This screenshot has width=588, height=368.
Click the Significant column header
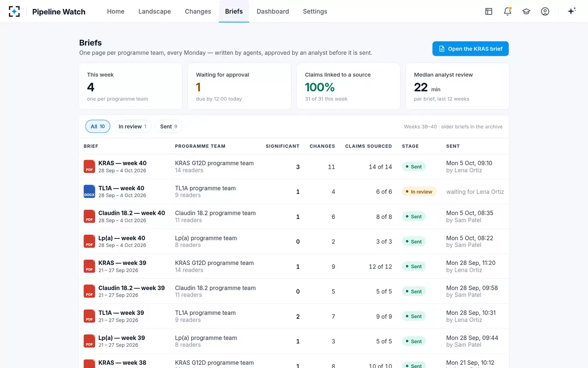pos(283,146)
